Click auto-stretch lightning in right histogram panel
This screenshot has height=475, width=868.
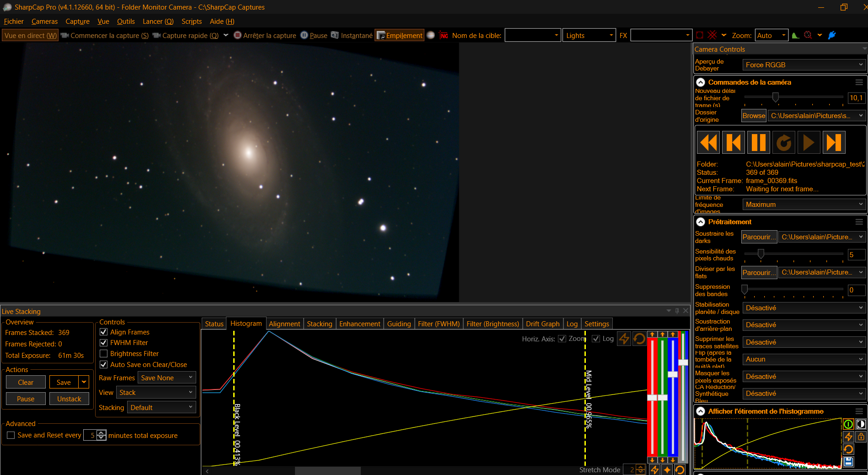point(848,437)
